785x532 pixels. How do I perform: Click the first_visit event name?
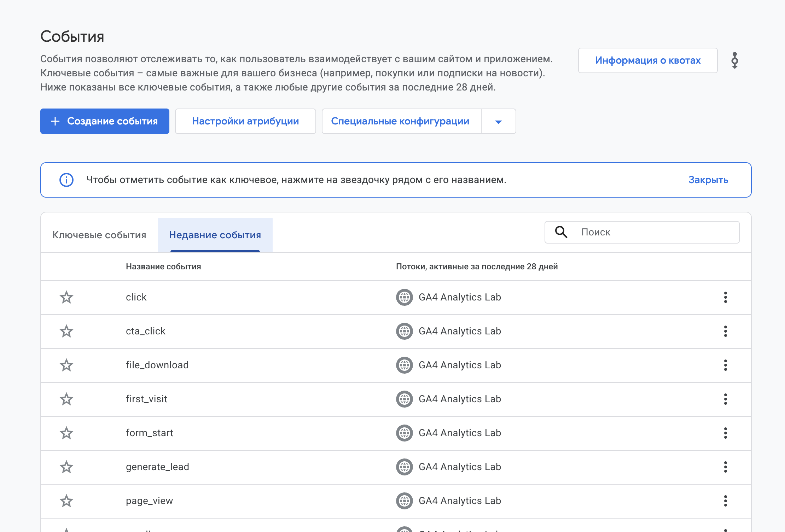(x=147, y=399)
